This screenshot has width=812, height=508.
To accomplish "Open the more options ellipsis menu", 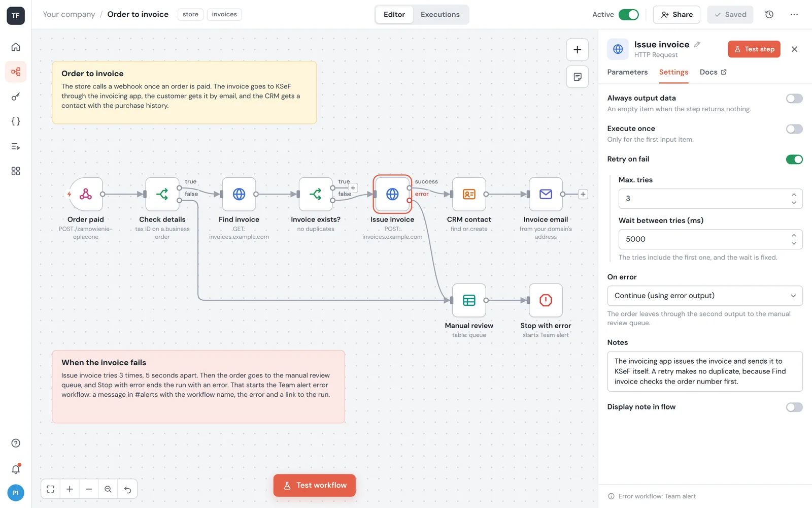I will point(794,14).
